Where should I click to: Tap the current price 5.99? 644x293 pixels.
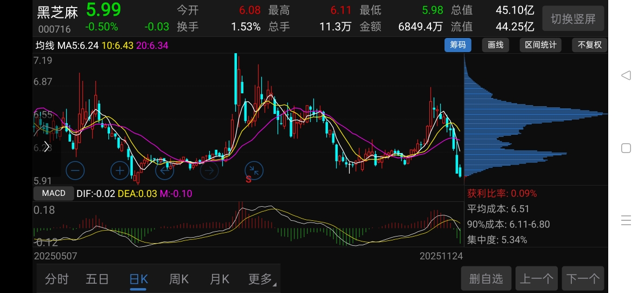tap(104, 10)
